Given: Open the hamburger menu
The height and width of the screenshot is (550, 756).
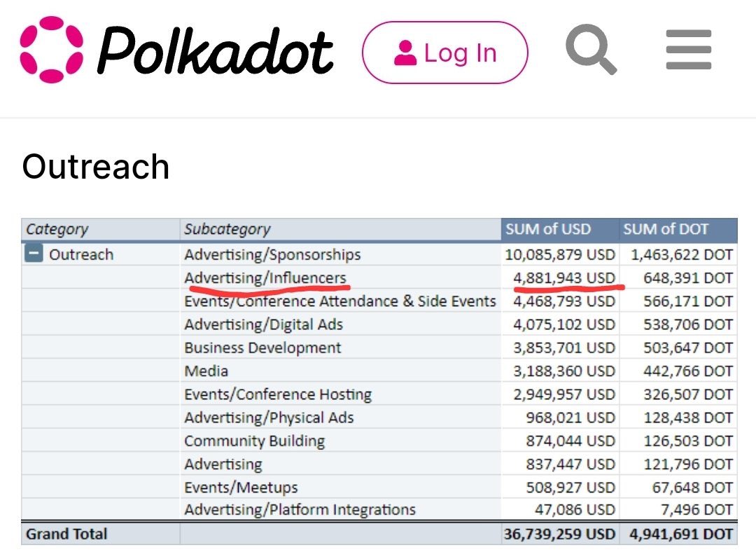Looking at the screenshot, I should [689, 50].
